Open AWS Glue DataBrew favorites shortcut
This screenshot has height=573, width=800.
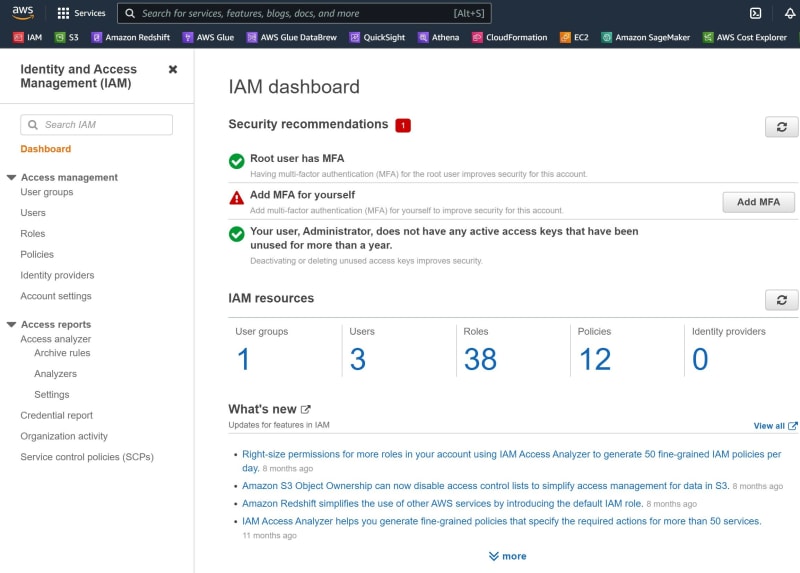pos(292,37)
